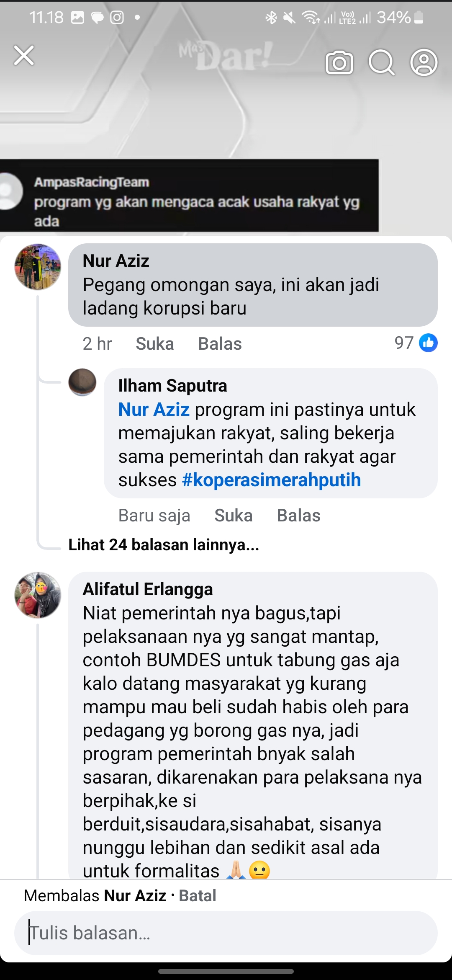Tap the blue like reaction icon
Image resolution: width=452 pixels, height=980 pixels.
pos(428,343)
